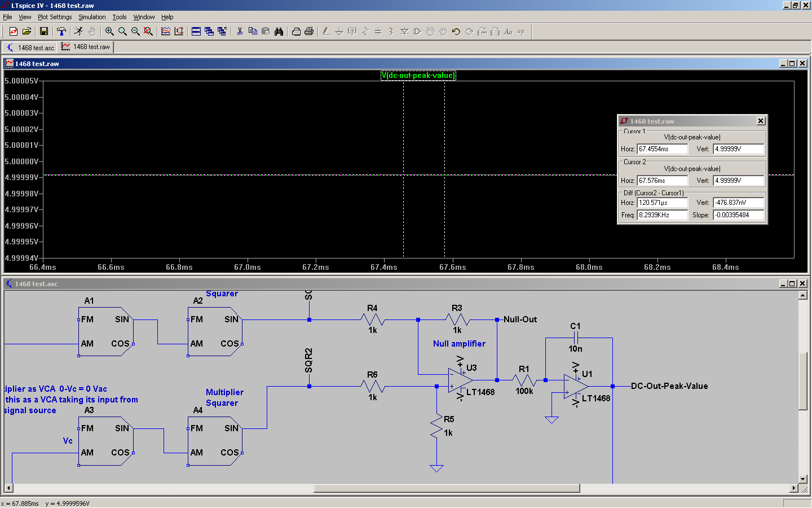Click the 'Null amplifier' blue text label
The image size is (812, 508).
point(459,344)
